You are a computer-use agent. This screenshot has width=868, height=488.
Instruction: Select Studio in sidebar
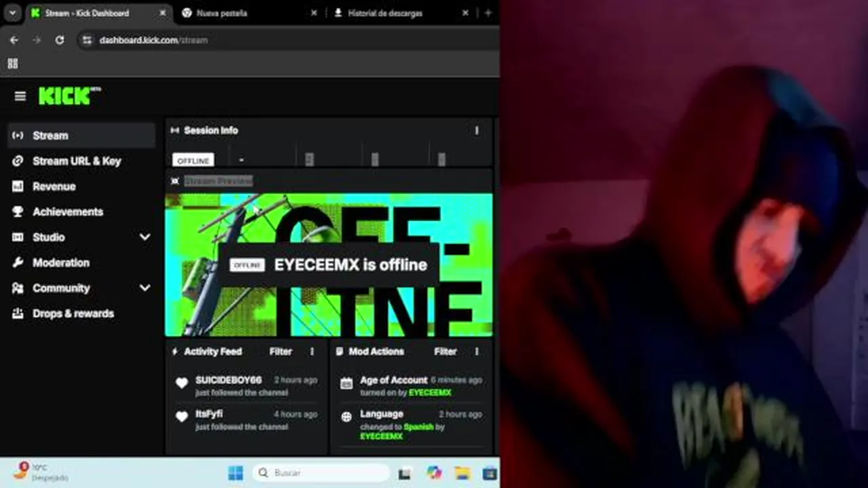pyautogui.click(x=49, y=237)
